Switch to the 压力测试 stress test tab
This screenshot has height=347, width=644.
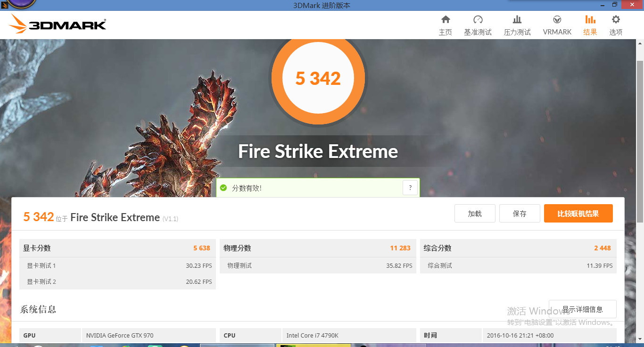pos(517,25)
